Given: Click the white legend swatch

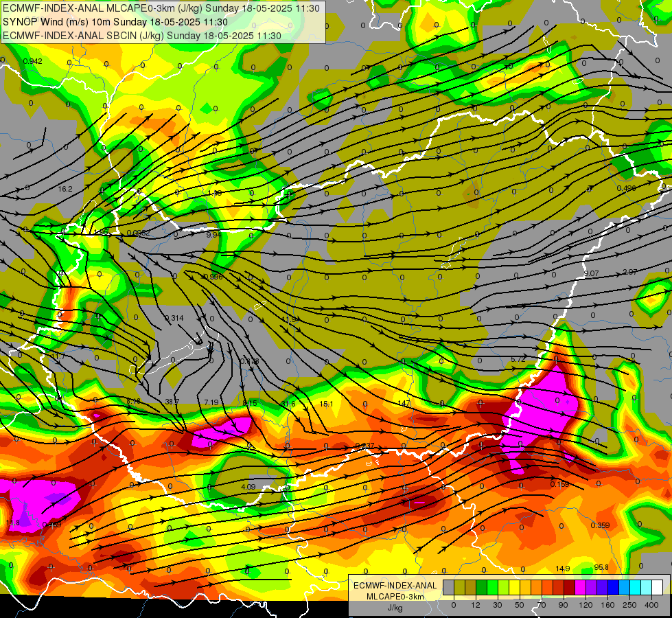Looking at the screenshot, I should 658,588.
